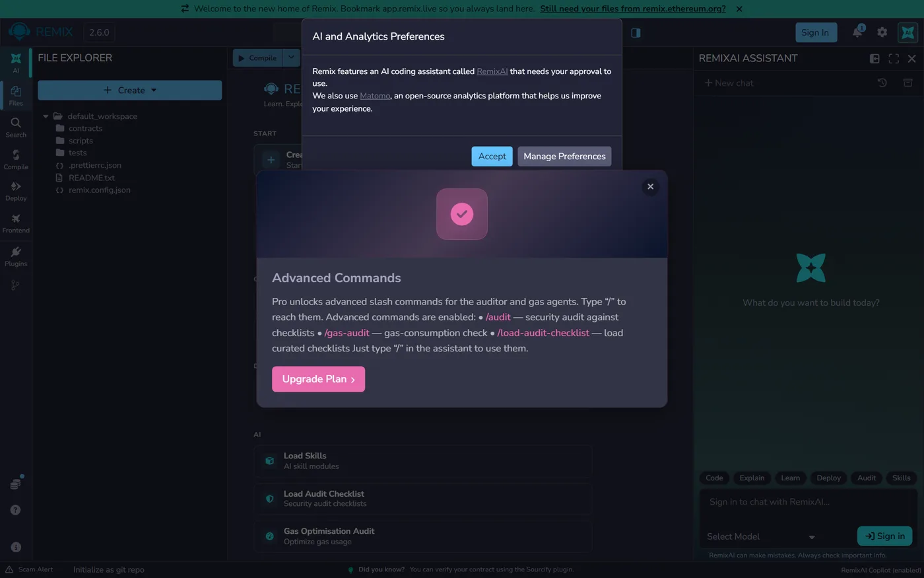Click the pink checkmark icon in the popup
The image size is (924, 578).
tap(462, 214)
